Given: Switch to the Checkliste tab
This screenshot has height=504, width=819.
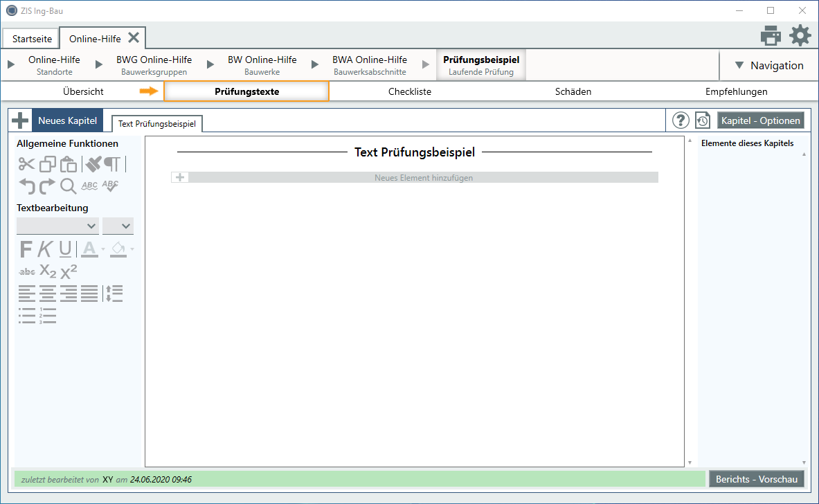Looking at the screenshot, I should tap(409, 91).
